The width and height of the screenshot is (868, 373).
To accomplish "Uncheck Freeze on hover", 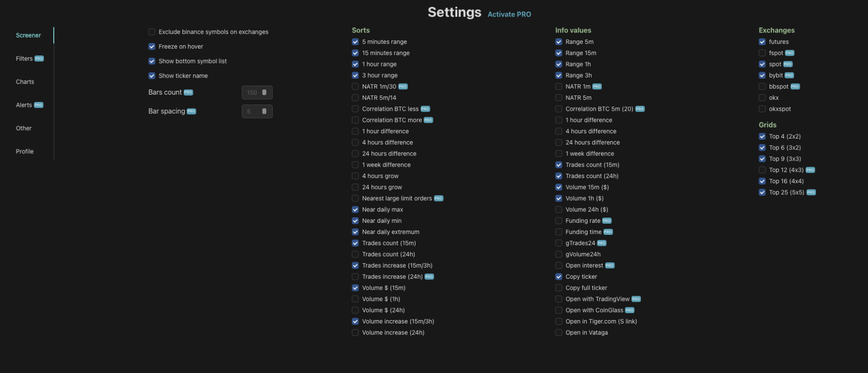I will (x=152, y=46).
